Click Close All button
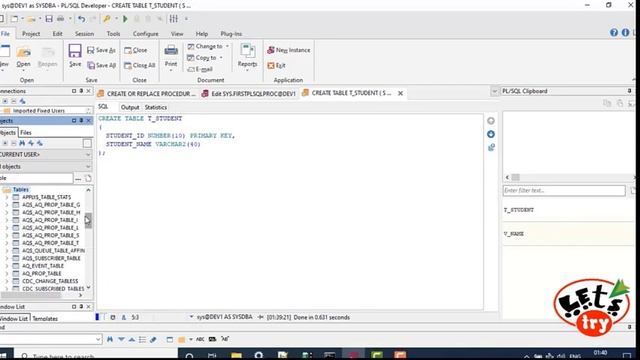Viewport: 640px width, 360px height. [x=140, y=65]
